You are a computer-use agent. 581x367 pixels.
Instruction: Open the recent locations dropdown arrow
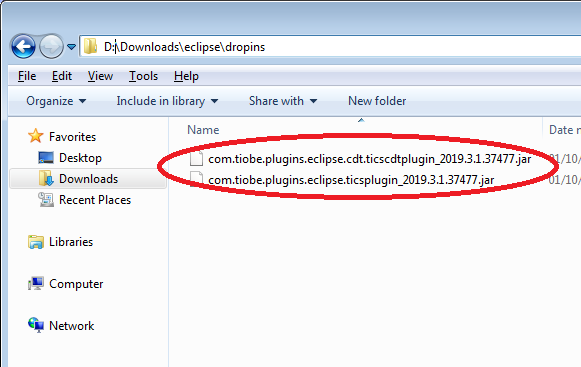click(72, 47)
